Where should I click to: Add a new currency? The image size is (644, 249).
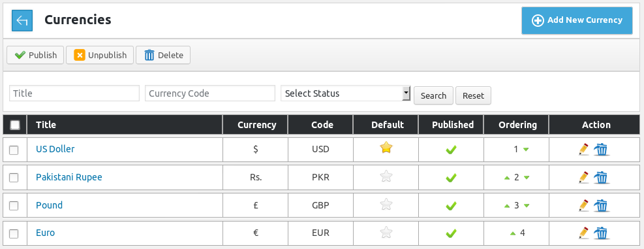click(x=577, y=20)
